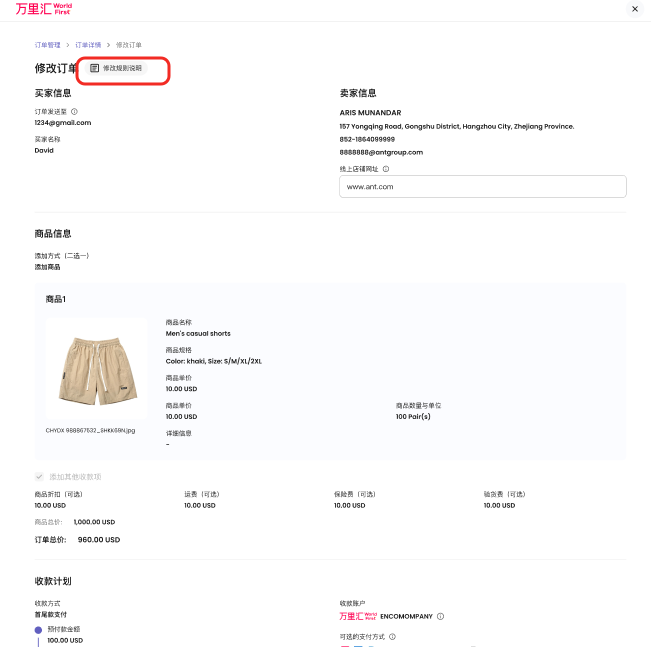Click info icon next to 订单发送至
The image size is (651, 647).
click(75, 112)
